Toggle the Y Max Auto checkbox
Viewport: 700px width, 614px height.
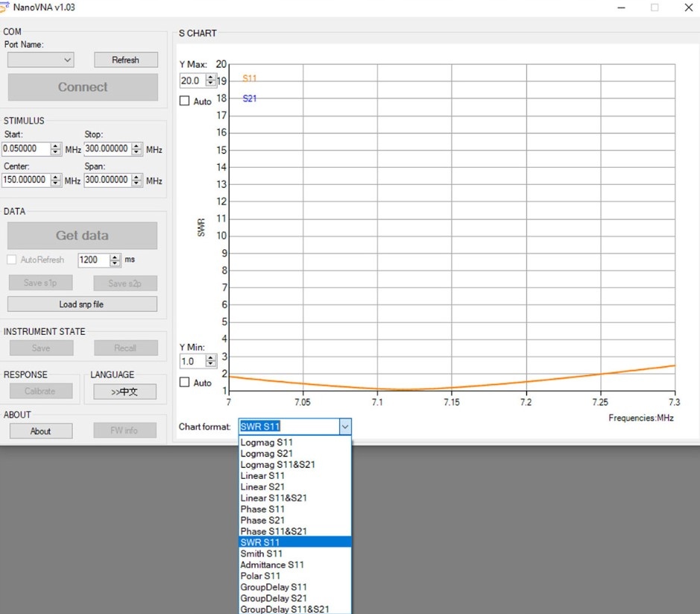click(185, 101)
